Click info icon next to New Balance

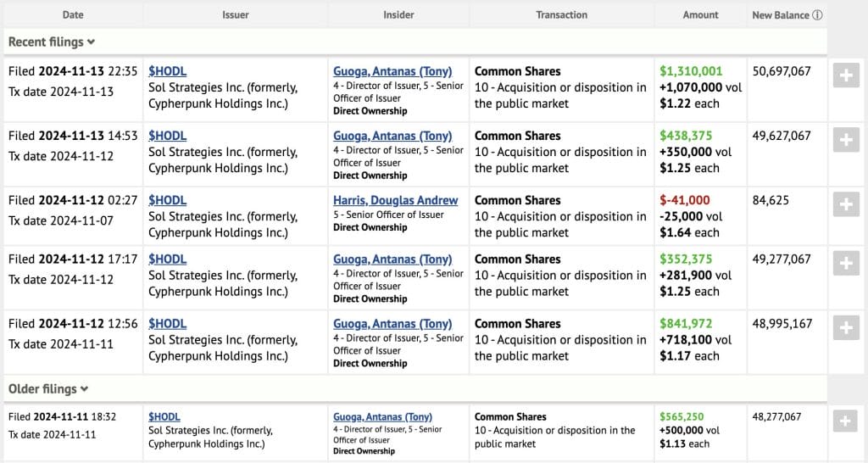[817, 15]
